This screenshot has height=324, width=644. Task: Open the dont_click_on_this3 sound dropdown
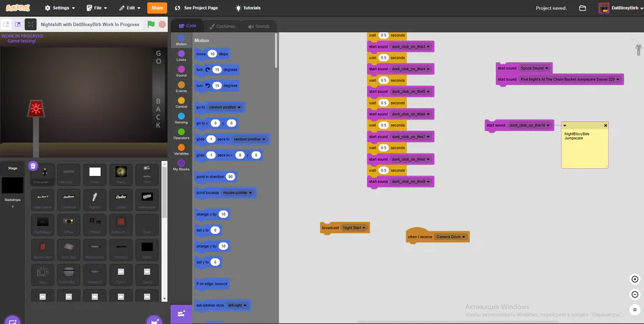click(411, 46)
